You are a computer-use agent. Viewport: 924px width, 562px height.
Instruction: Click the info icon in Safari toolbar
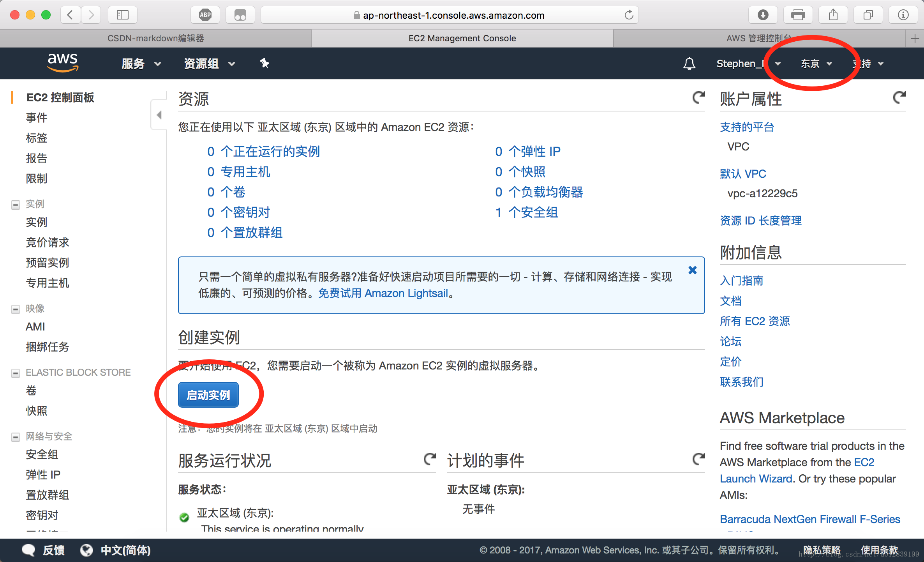coord(903,15)
